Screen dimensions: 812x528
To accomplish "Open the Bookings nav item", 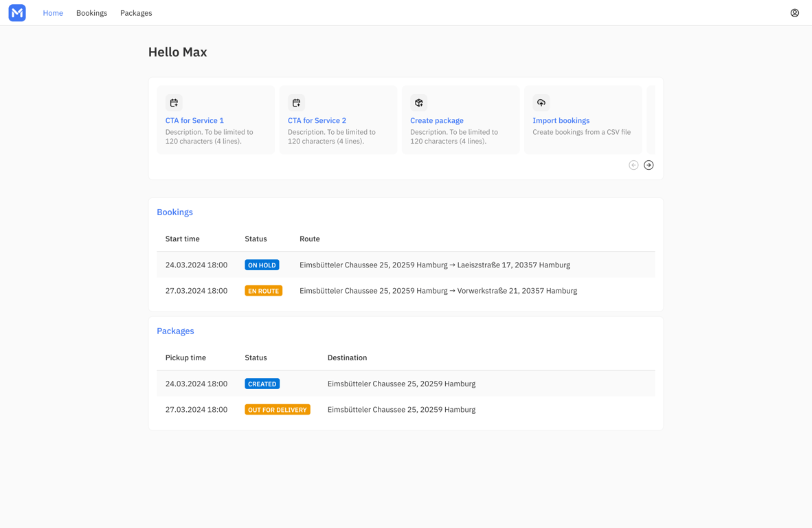I will click(91, 13).
